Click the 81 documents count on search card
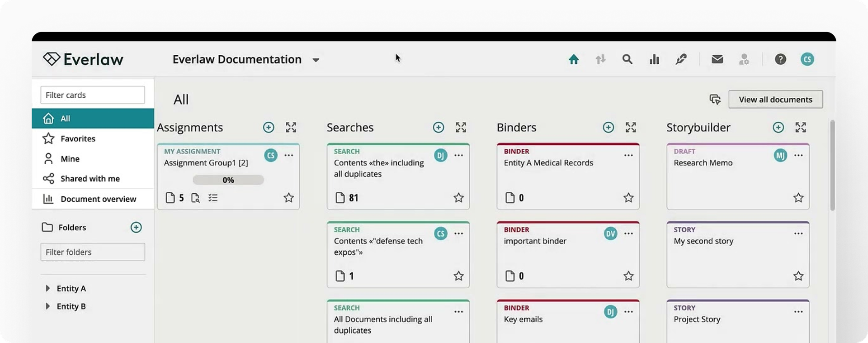The height and width of the screenshot is (343, 868). coord(347,198)
